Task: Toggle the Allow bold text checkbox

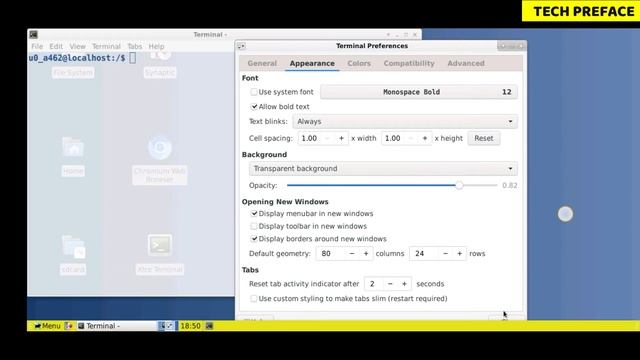Action: coord(254,107)
